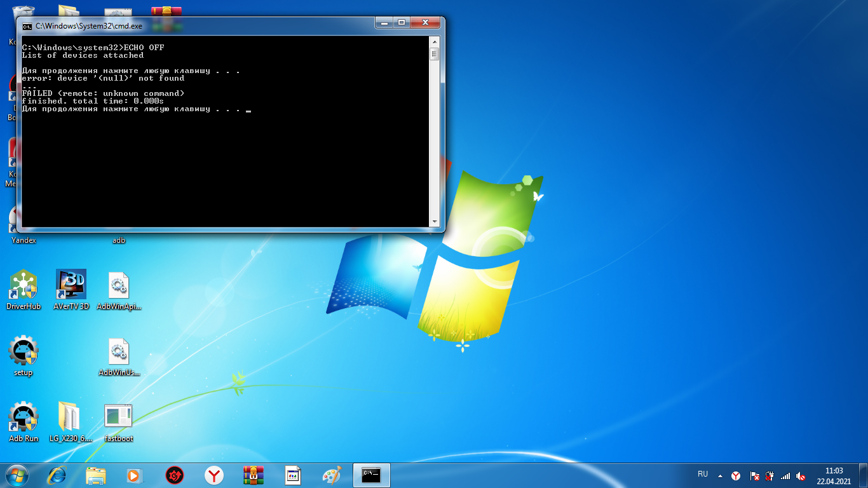Click the 'C:\Windows\system32>ECHO OFF' line
The image size is (868, 488).
[x=93, y=48]
